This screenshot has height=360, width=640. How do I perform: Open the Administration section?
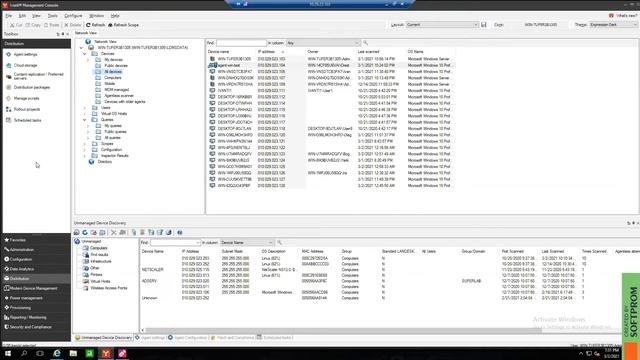click(x=36, y=249)
